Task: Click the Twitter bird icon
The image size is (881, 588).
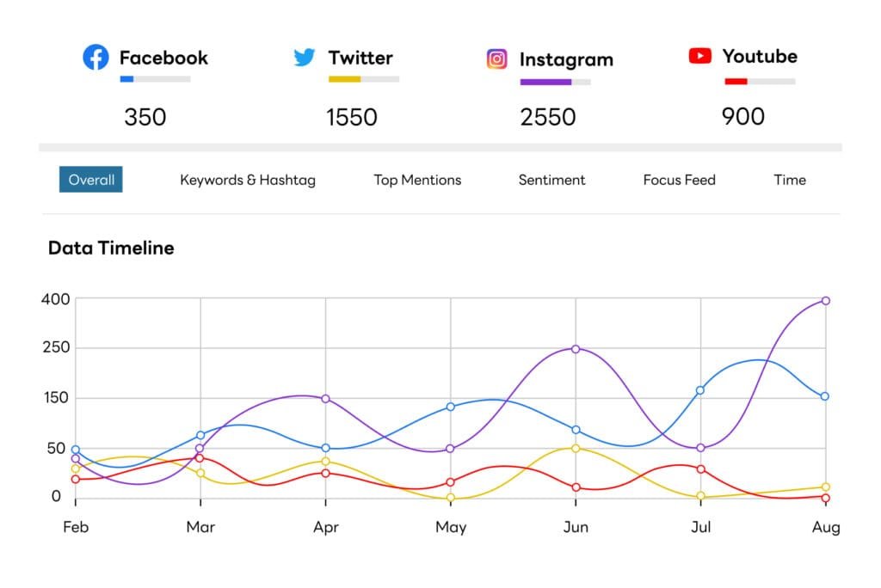Action: [303, 57]
